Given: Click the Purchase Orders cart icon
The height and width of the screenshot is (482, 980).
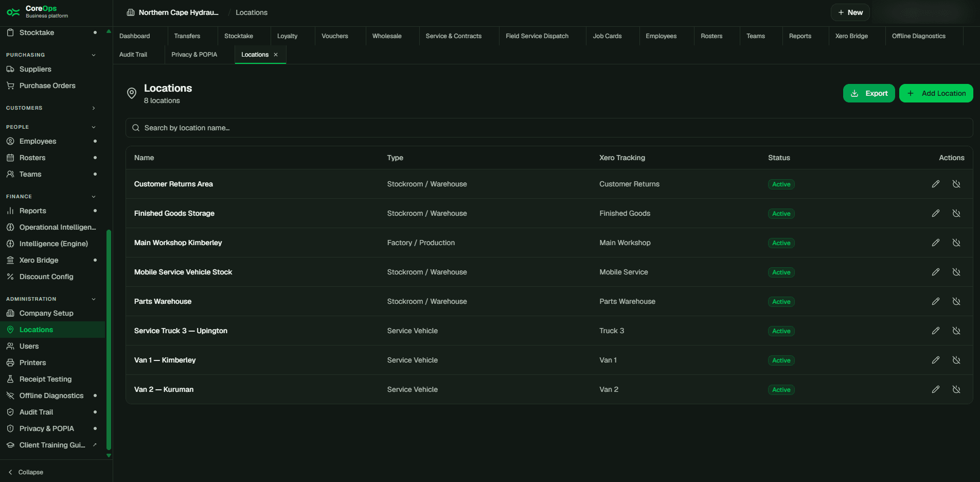Looking at the screenshot, I should 10,85.
